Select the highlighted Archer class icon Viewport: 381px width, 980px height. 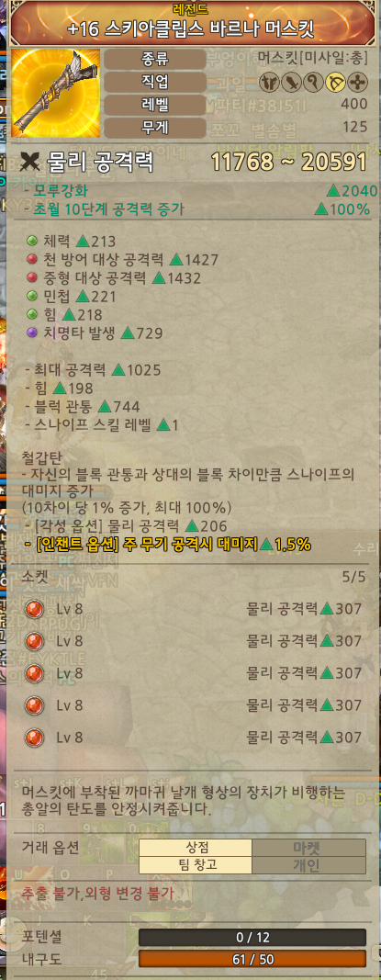point(336,82)
